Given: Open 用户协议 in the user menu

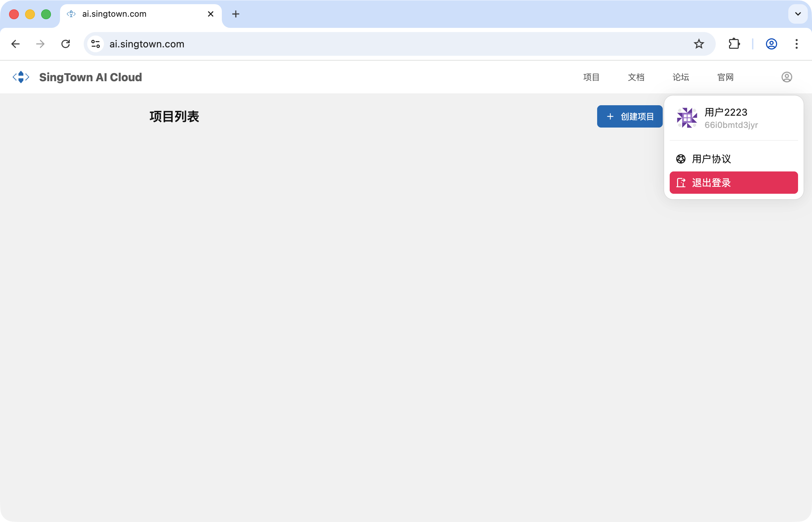Looking at the screenshot, I should (x=712, y=159).
